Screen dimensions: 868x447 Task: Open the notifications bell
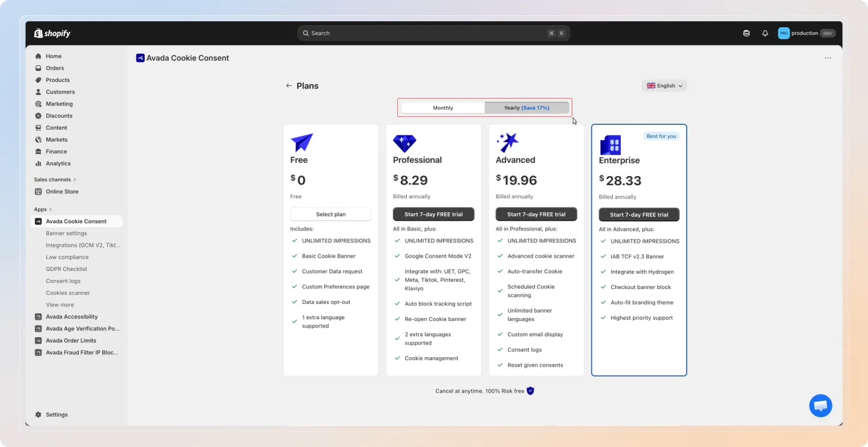tap(765, 33)
